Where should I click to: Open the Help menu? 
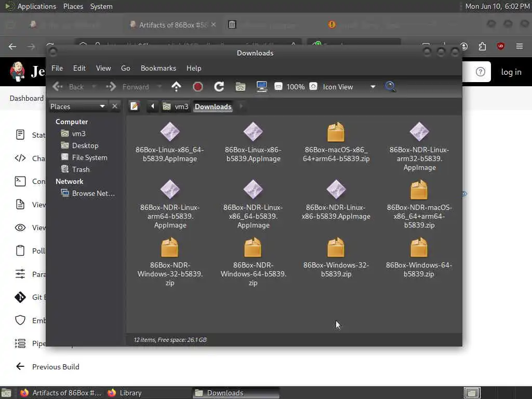coord(194,68)
